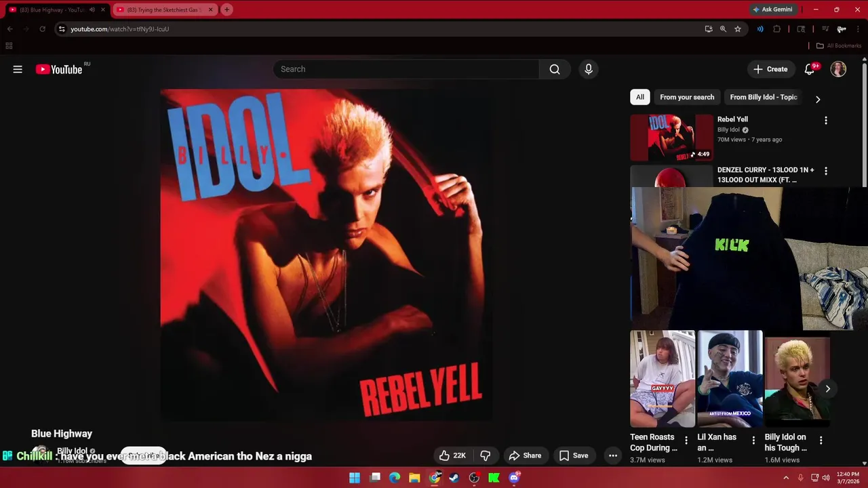Image resolution: width=868 pixels, height=488 pixels.
Task: Open a new browser tab
Action: point(226,9)
